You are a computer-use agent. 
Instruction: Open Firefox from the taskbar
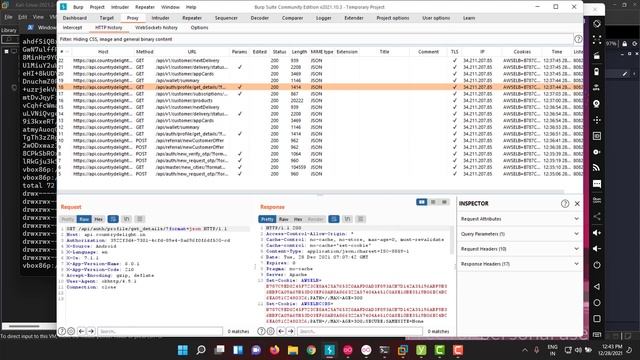tap(274, 350)
